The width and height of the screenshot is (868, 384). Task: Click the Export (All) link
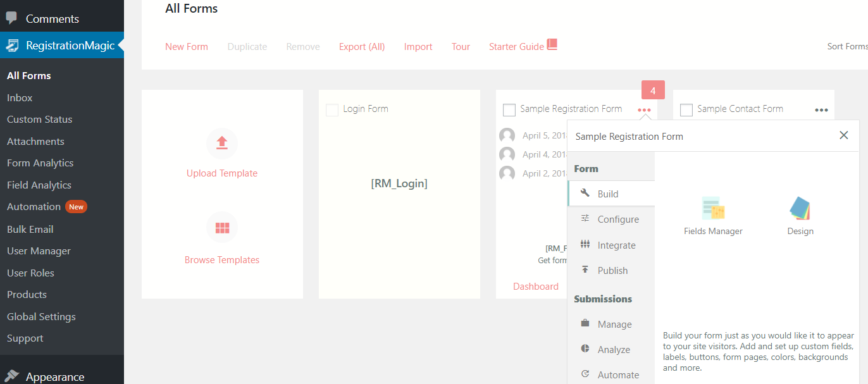pyautogui.click(x=362, y=47)
